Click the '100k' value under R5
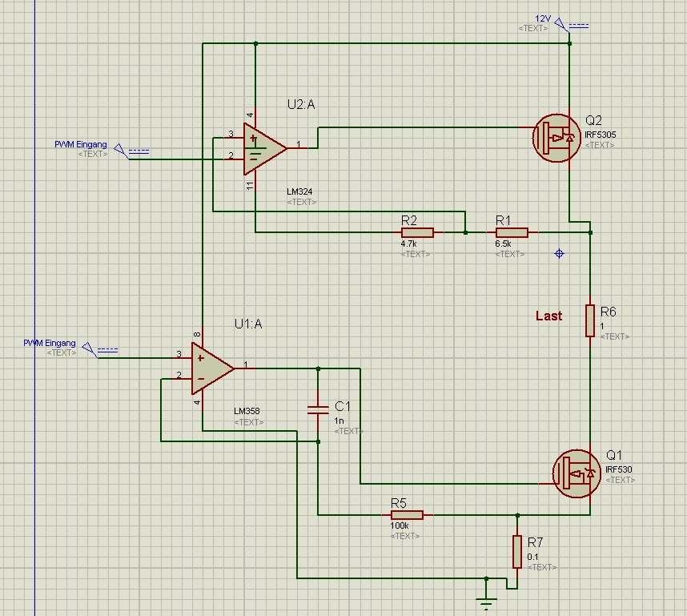Screen dimensions: 687x616 tap(399, 525)
